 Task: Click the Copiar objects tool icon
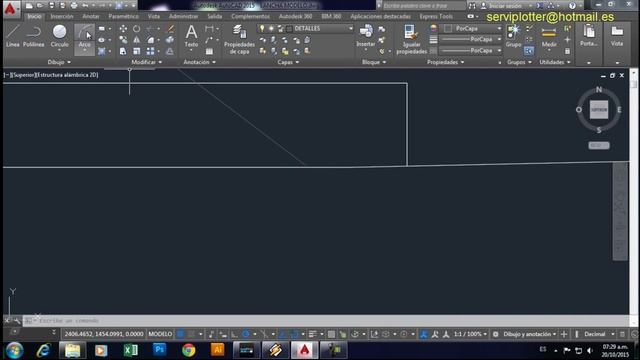pyautogui.click(x=123, y=40)
